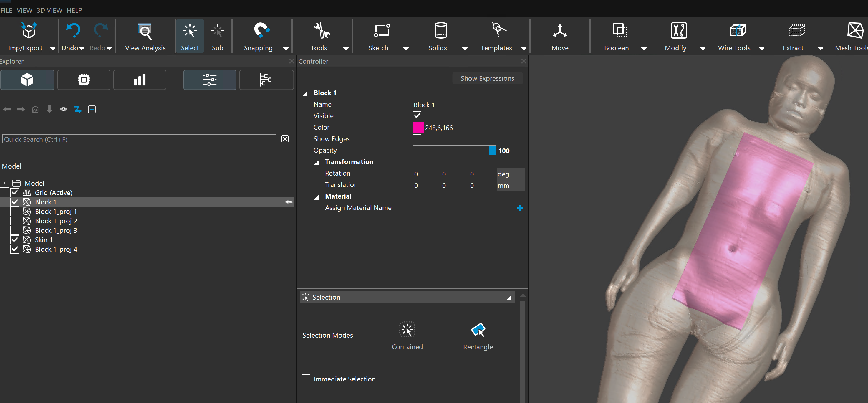Open View Analysis tool
Image resolution: width=868 pixels, height=403 pixels.
(145, 31)
